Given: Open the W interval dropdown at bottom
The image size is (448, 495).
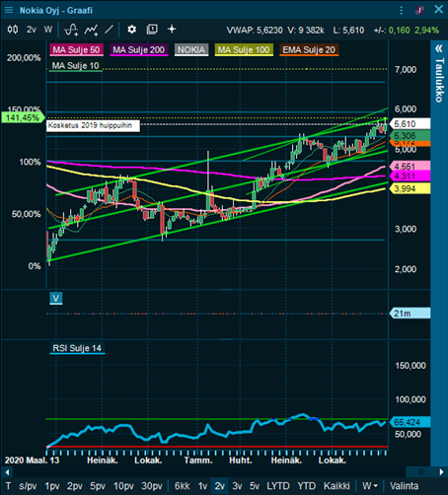Looking at the screenshot, I should (x=370, y=486).
